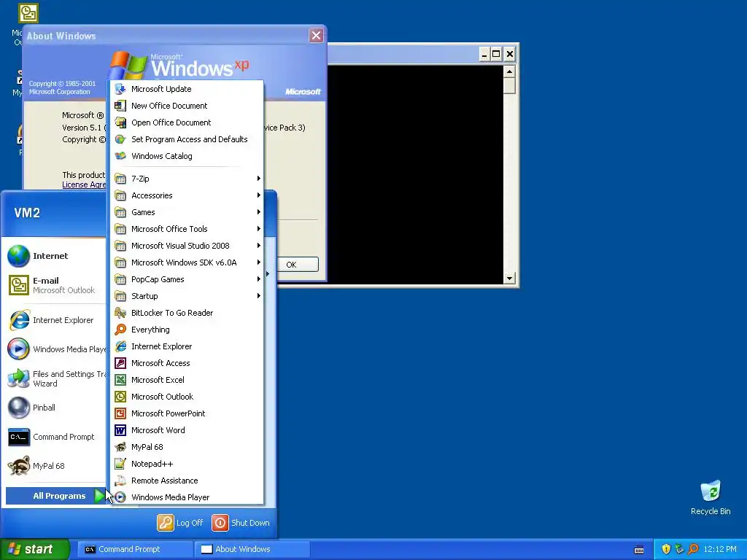Open Internet Explorer in the recent programs column
The height and width of the screenshot is (560, 747).
[55, 320]
